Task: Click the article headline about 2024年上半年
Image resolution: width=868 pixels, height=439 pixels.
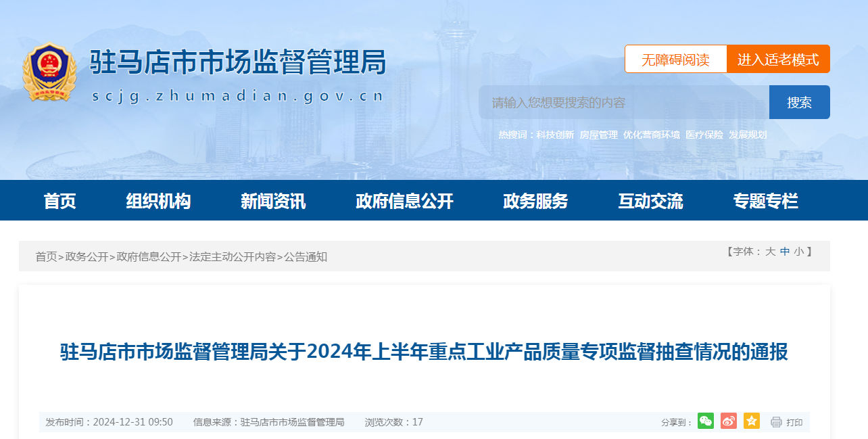Action: click(424, 352)
